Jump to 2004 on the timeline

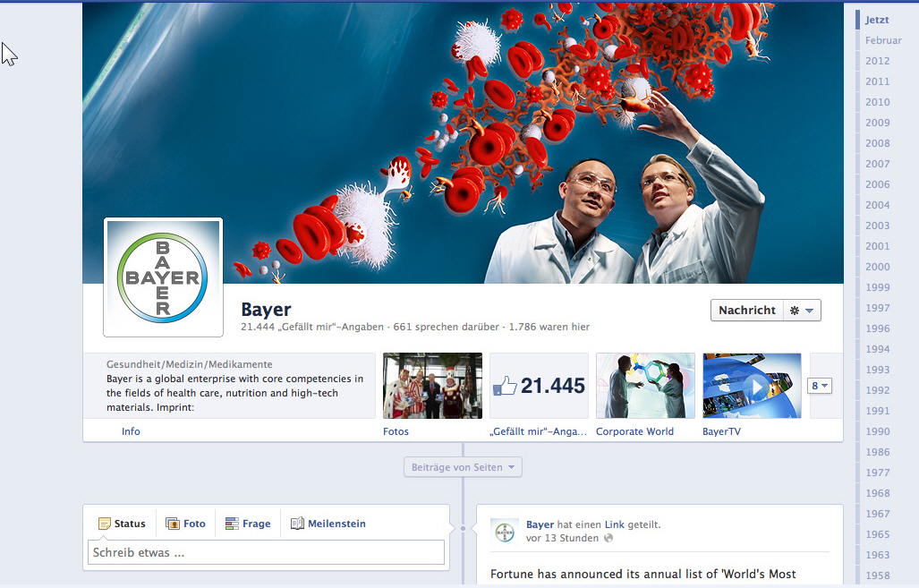pyautogui.click(x=877, y=205)
